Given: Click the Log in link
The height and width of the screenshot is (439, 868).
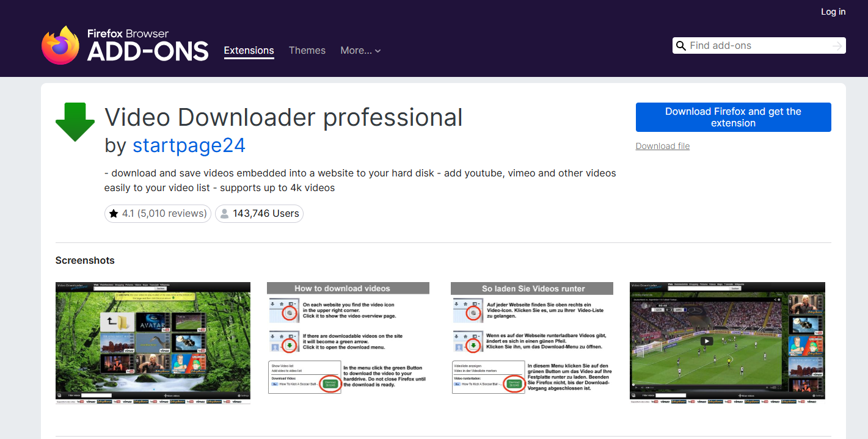Looking at the screenshot, I should [833, 12].
